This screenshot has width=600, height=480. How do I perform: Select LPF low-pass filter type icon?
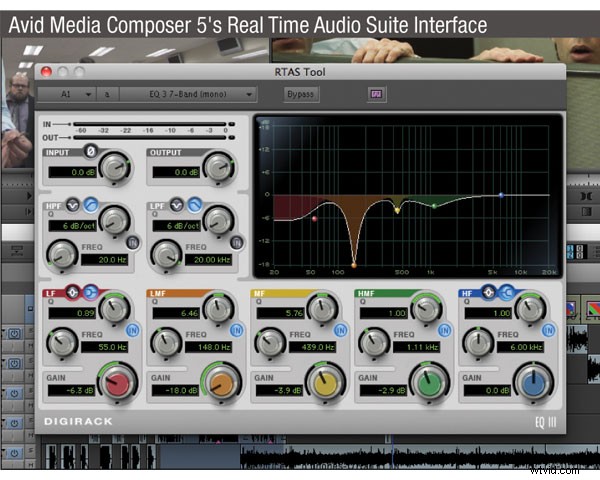[195, 205]
